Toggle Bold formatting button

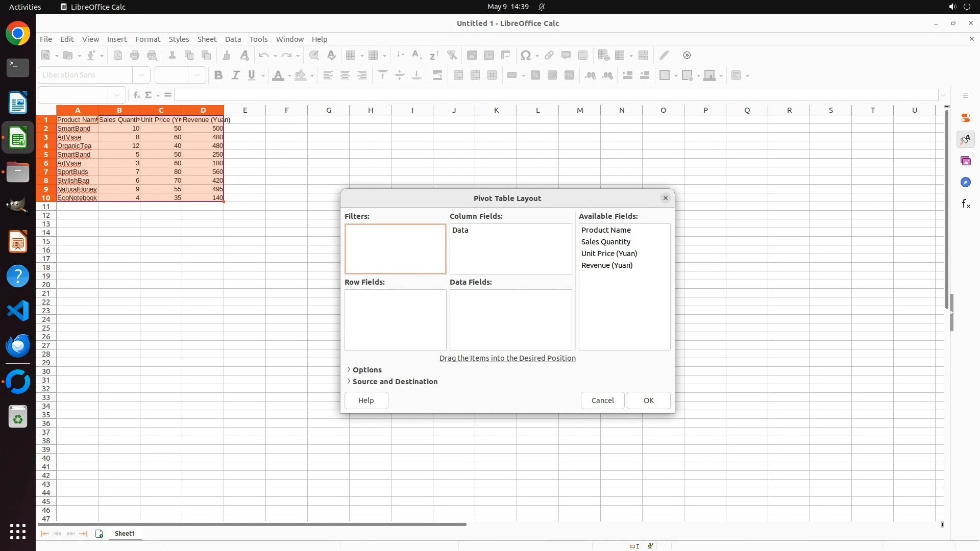[x=218, y=76]
